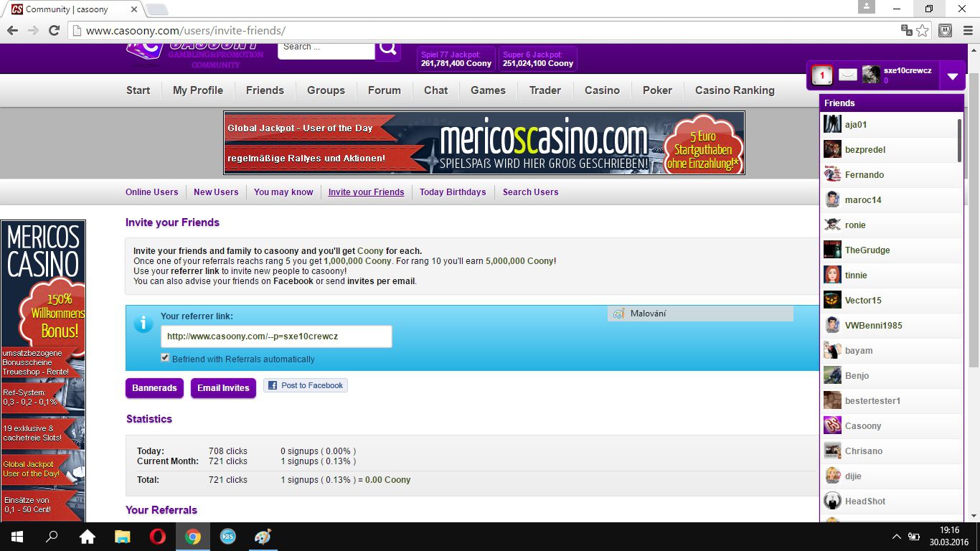Click the Friends panel scrollbar thumb
The image size is (980, 551).
coord(960,140)
